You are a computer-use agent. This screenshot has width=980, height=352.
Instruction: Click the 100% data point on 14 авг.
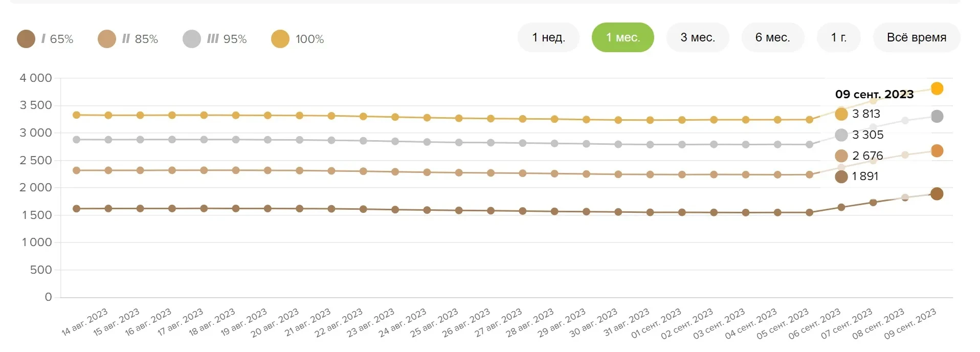point(77,115)
